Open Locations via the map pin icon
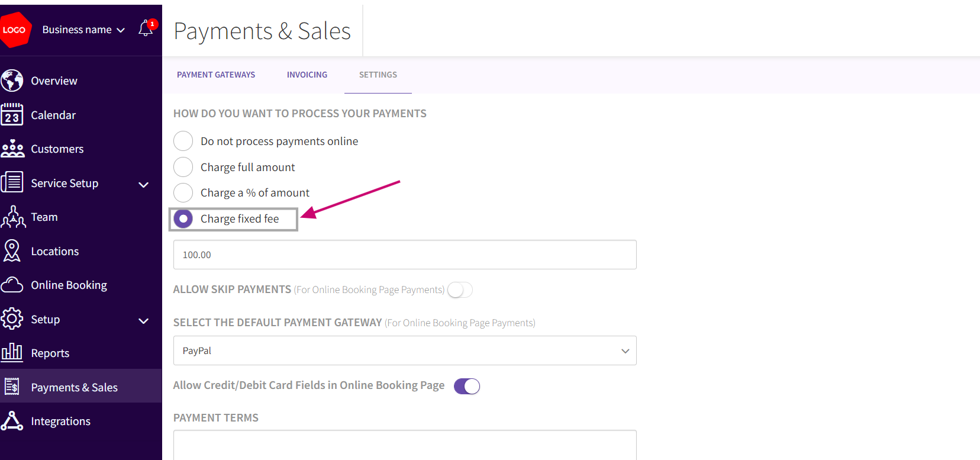980x460 pixels. point(12,251)
